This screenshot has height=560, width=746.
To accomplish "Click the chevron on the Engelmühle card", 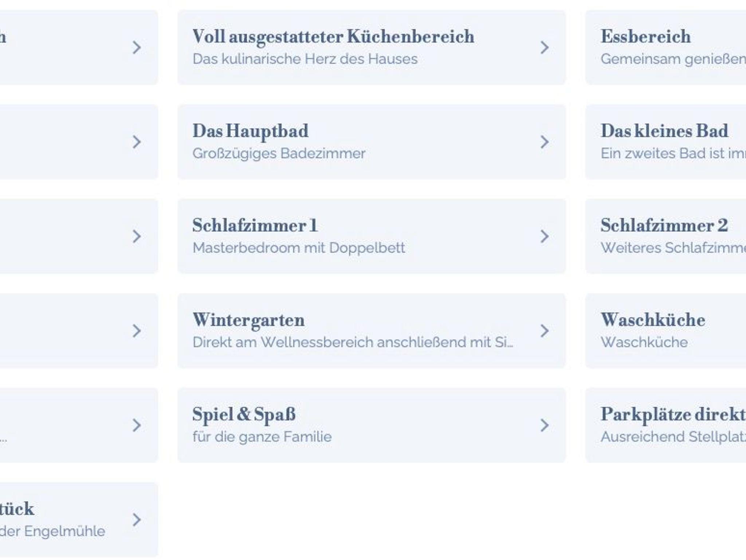I will [x=137, y=520].
